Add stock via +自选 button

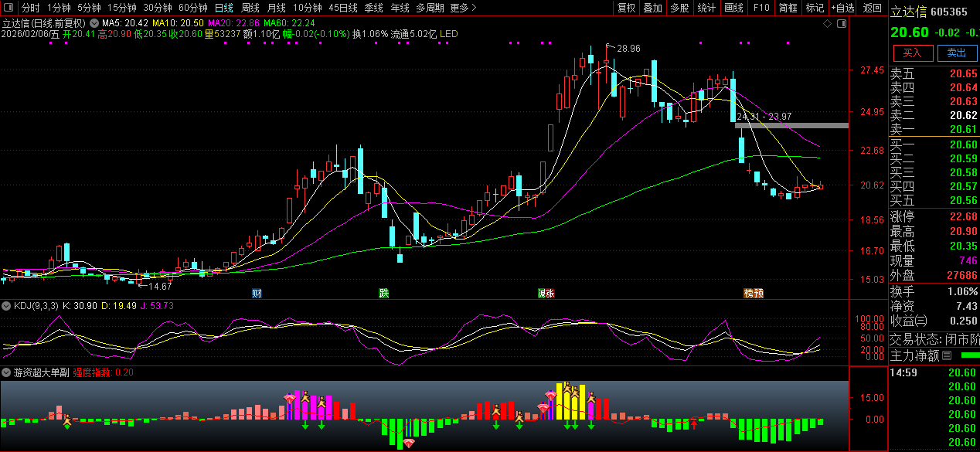point(842,8)
